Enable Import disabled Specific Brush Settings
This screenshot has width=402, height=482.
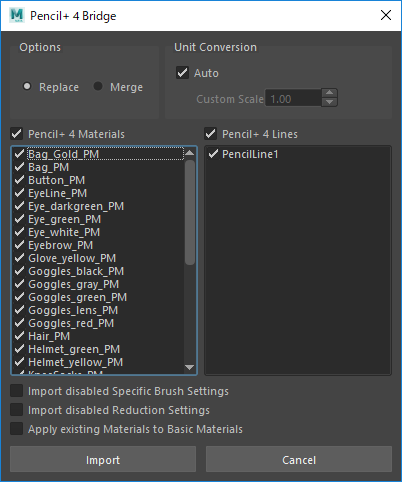17,391
